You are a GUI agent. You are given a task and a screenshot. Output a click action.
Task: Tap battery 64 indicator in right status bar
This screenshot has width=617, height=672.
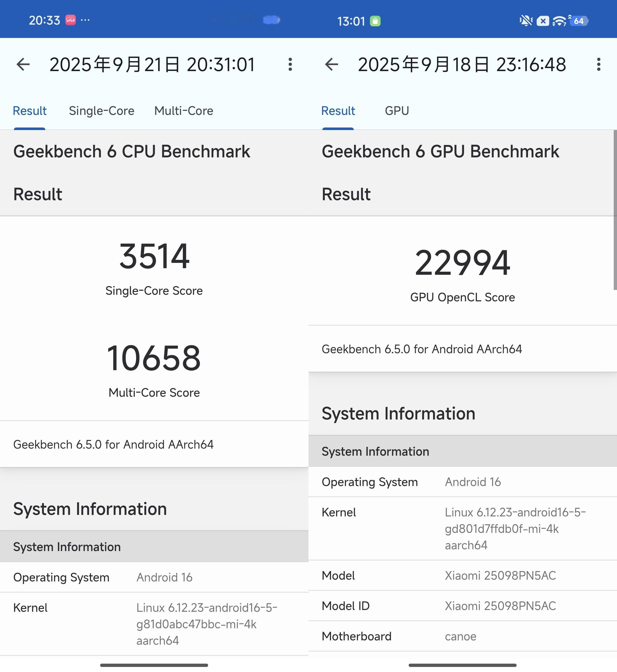click(579, 21)
